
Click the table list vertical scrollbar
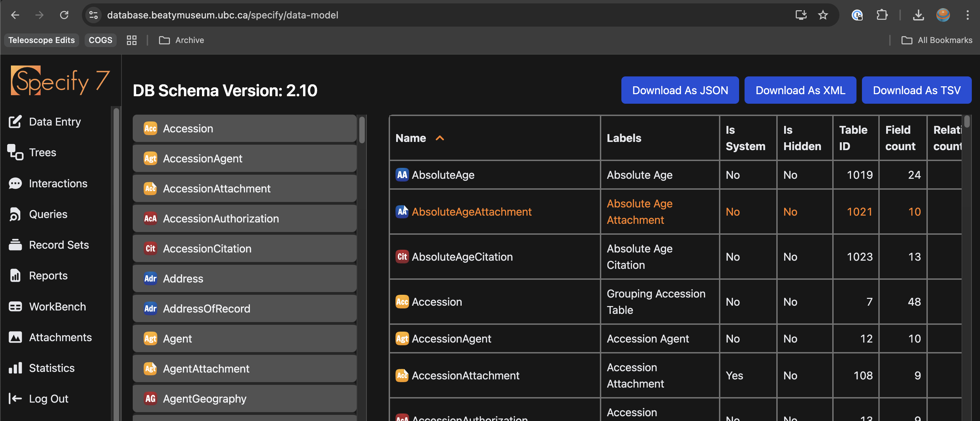click(362, 130)
